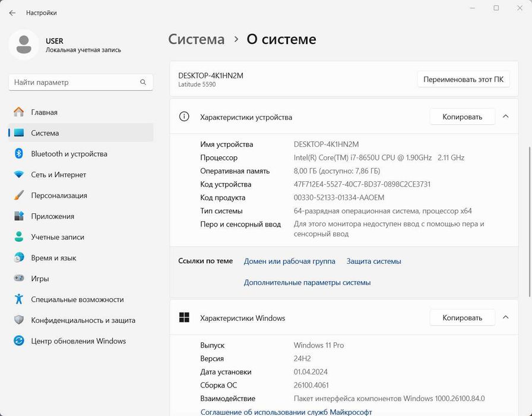Viewport: 532px width, 416px height.
Task: Open Time and language globe icon
Action: click(x=19, y=258)
